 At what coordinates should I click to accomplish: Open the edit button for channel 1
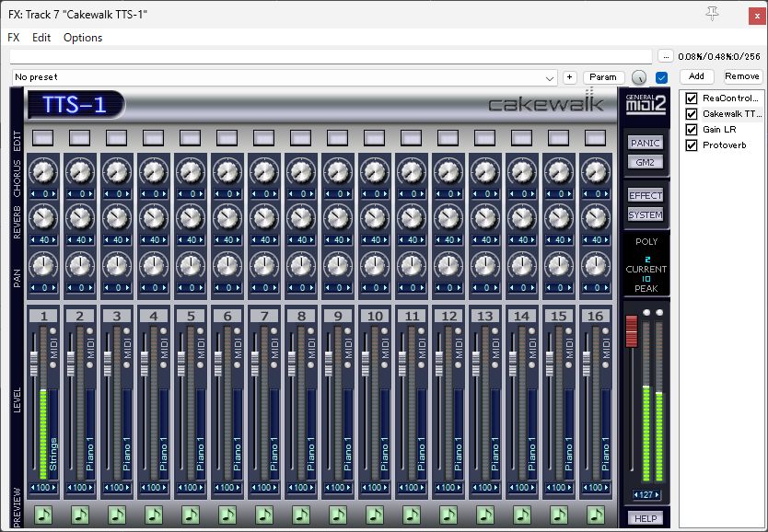pos(43,138)
